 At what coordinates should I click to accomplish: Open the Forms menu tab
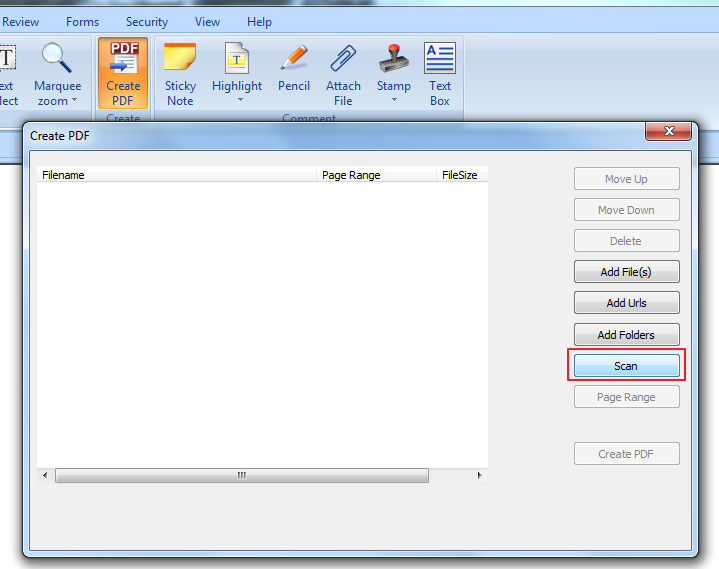tap(82, 22)
